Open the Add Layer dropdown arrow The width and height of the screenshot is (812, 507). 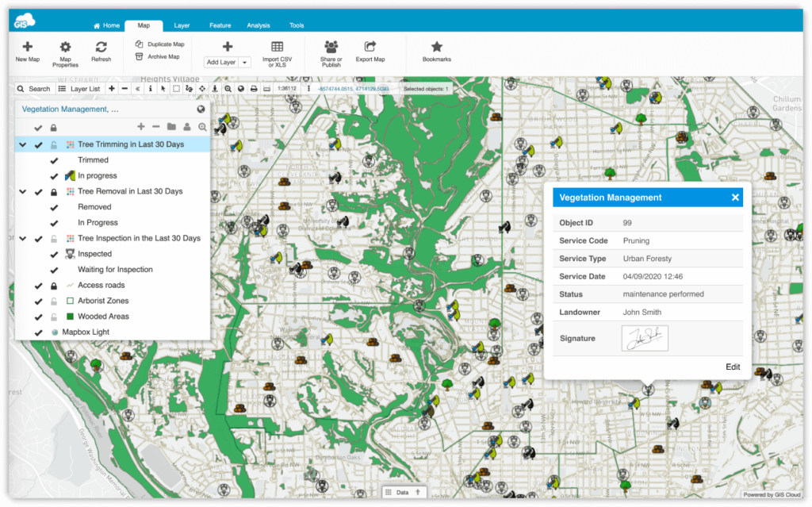coord(245,63)
